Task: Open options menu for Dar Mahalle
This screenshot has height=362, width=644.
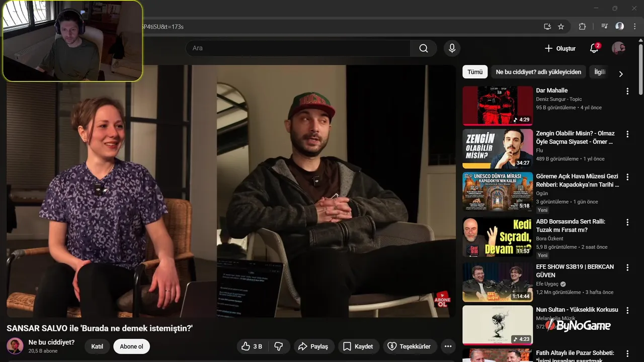Action: 627,91
